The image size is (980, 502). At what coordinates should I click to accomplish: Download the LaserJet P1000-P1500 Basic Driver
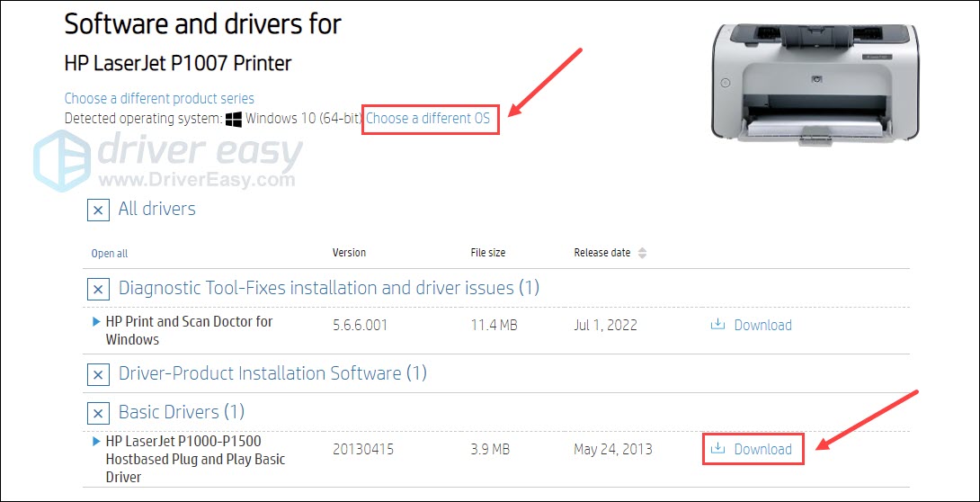point(762,449)
